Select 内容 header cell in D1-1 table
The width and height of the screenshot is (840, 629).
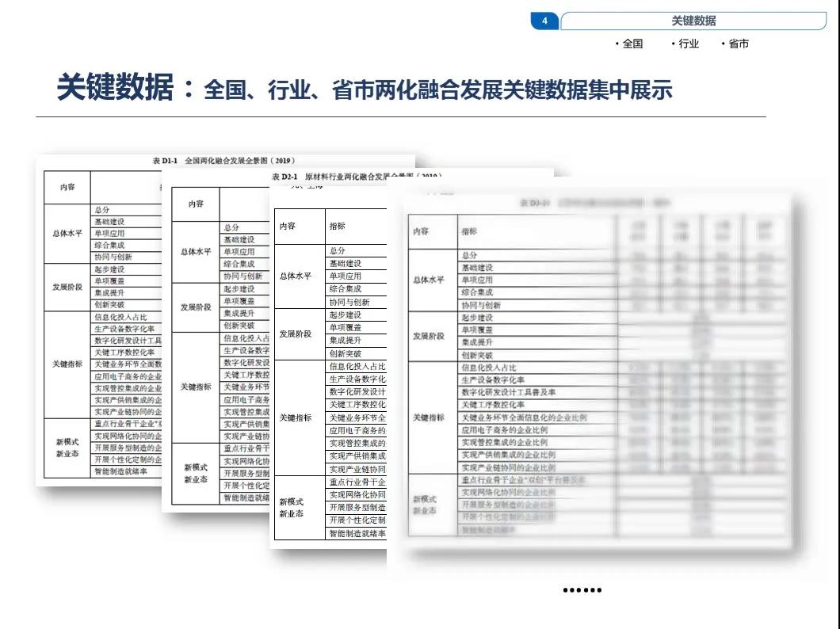click(67, 187)
